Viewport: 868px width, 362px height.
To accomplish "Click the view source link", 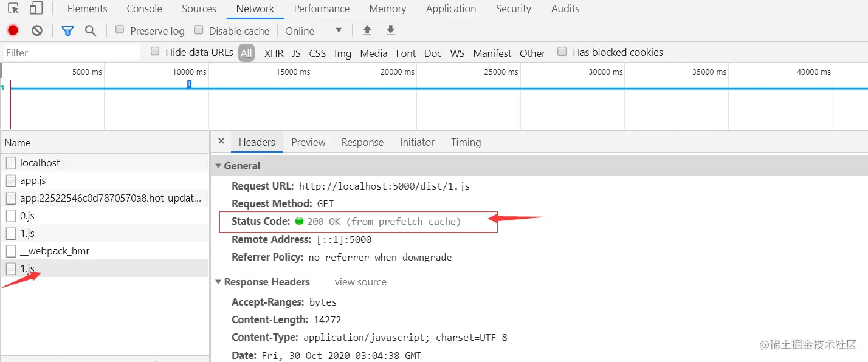I will pos(360,282).
